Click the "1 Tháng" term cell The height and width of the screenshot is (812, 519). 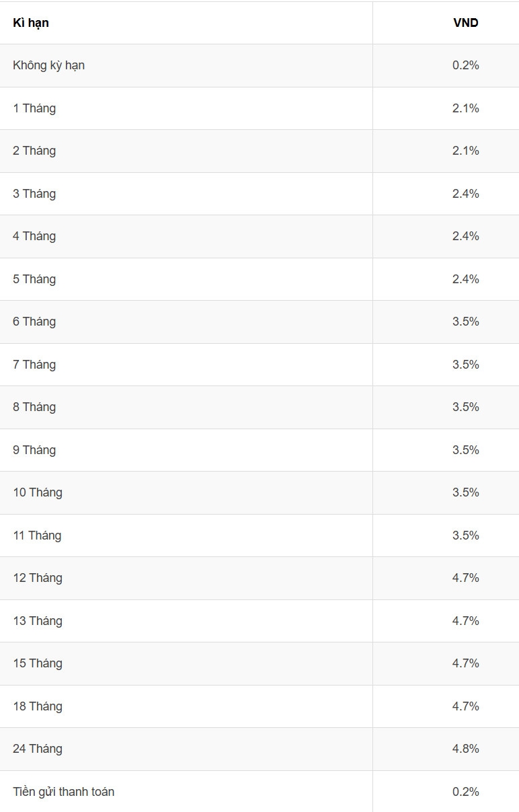34,108
